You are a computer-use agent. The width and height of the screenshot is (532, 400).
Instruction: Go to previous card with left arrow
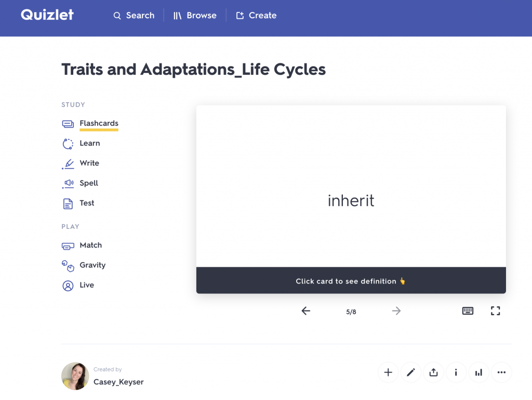coord(305,311)
